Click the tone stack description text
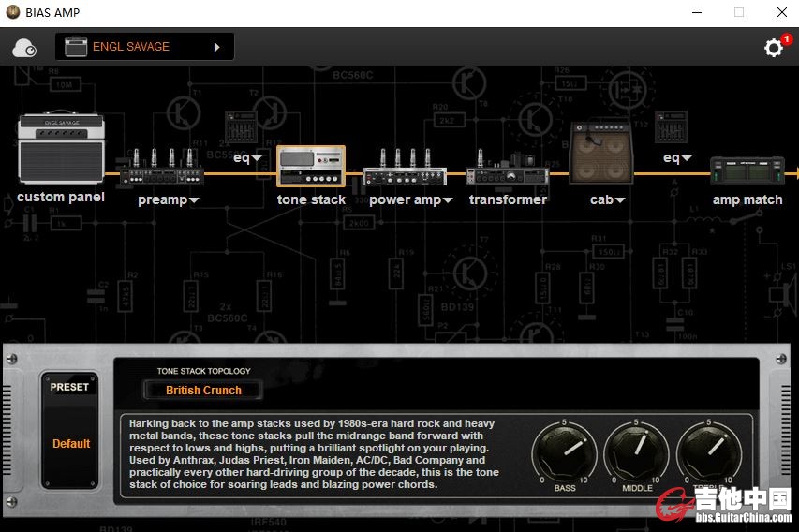This screenshot has width=799, height=532. point(314,454)
